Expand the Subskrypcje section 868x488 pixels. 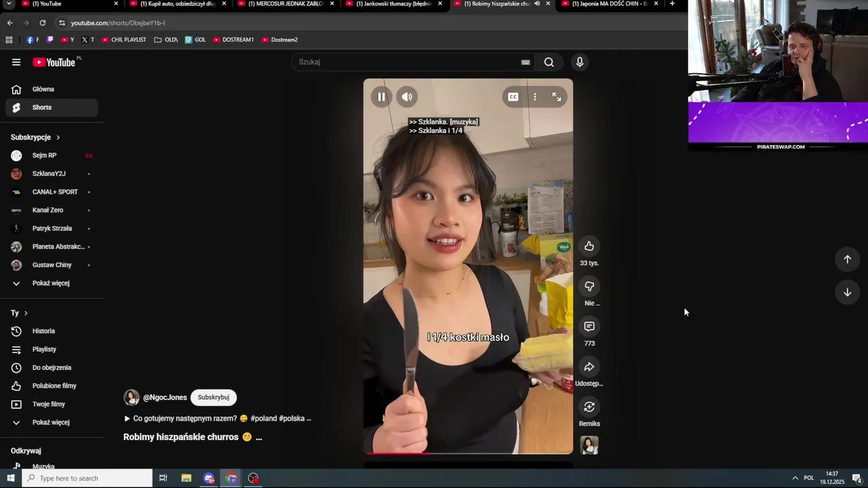[x=36, y=138]
